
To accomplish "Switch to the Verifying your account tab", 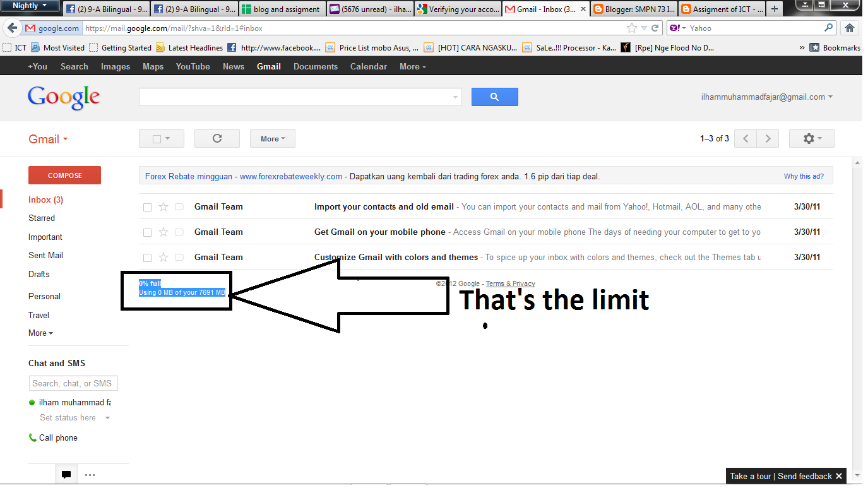I will click(458, 9).
